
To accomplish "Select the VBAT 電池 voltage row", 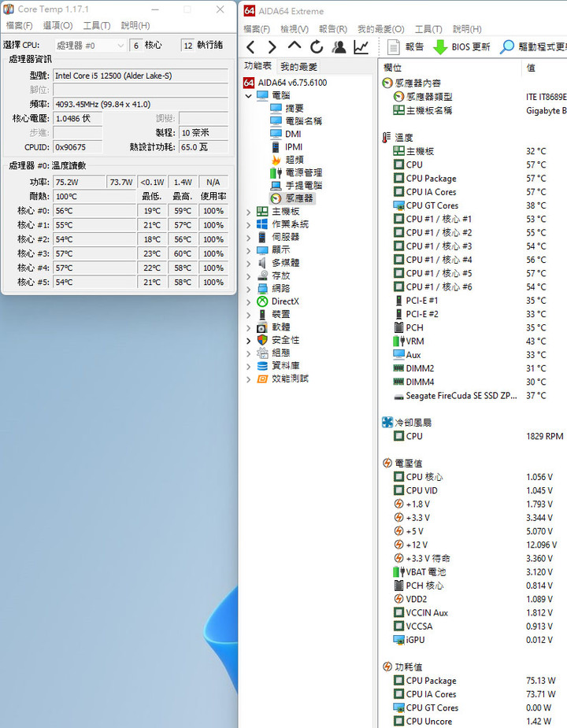I will [x=473, y=572].
